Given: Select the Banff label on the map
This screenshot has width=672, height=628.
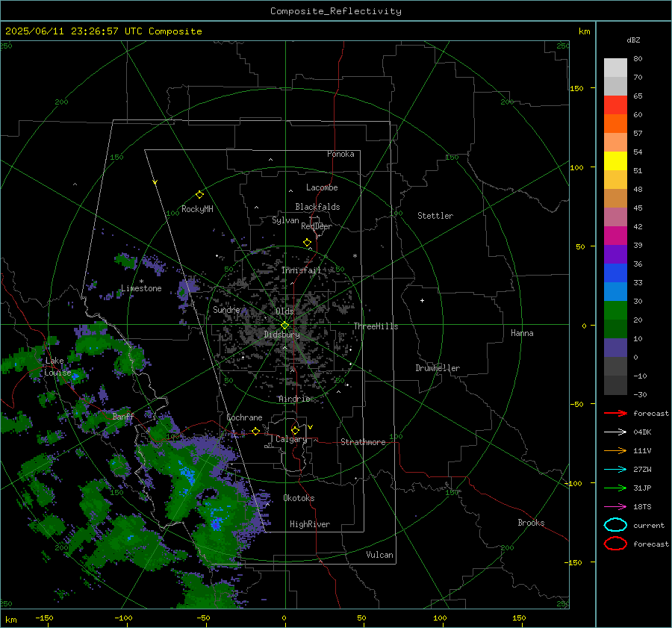Looking at the screenshot, I should tap(123, 417).
